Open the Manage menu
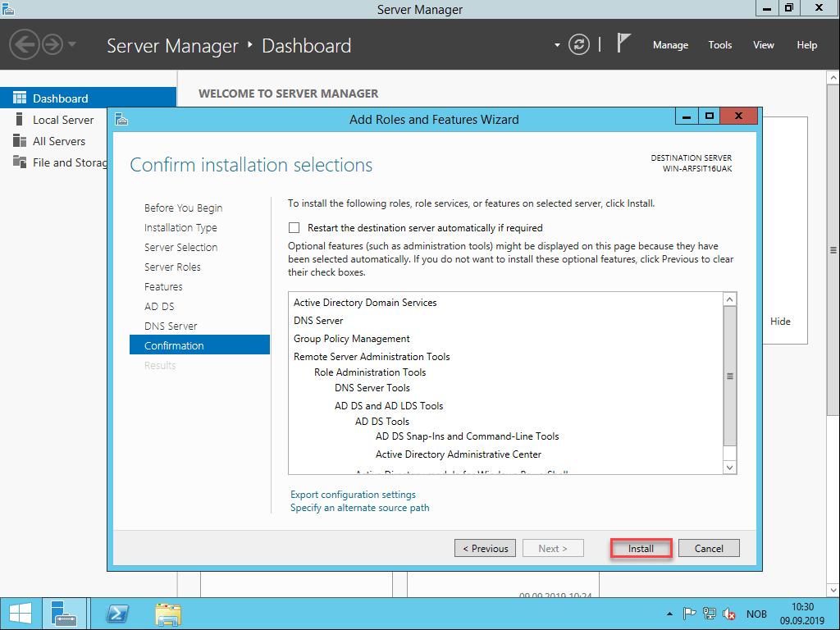 (x=670, y=45)
